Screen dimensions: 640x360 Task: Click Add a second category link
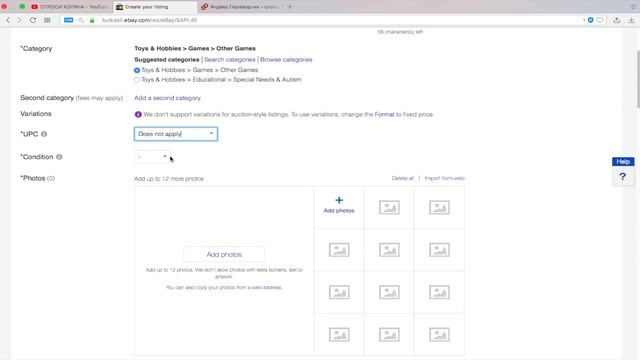coord(167,98)
